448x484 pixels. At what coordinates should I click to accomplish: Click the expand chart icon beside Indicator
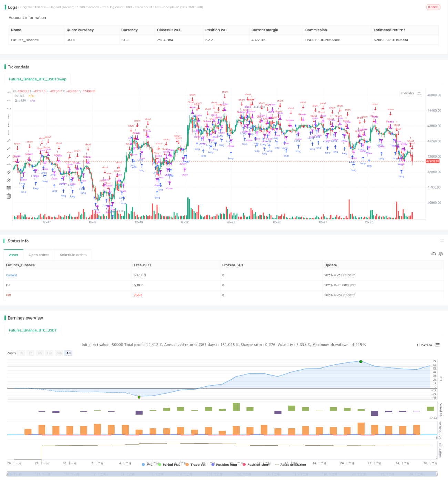419,93
